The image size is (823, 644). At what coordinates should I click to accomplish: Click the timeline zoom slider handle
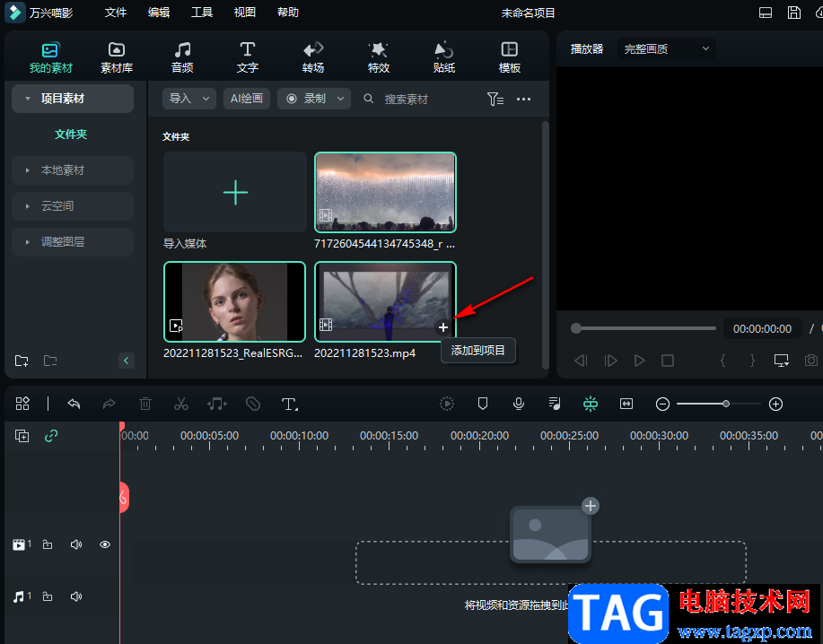(x=726, y=405)
